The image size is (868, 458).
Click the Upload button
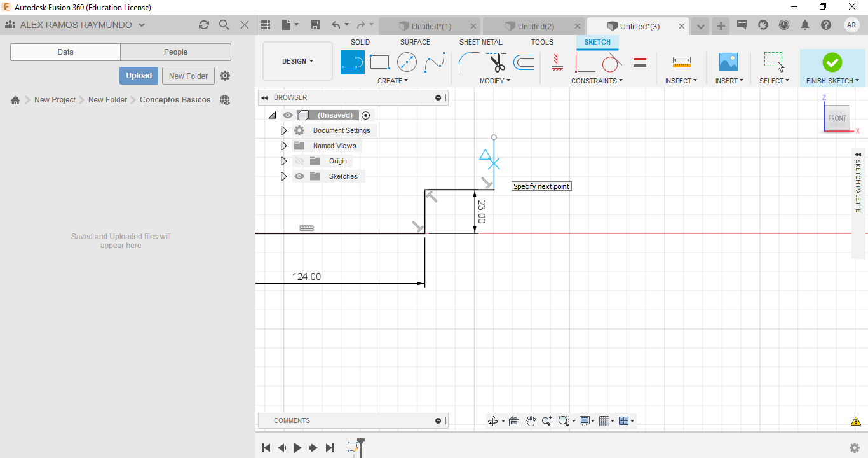click(x=139, y=76)
